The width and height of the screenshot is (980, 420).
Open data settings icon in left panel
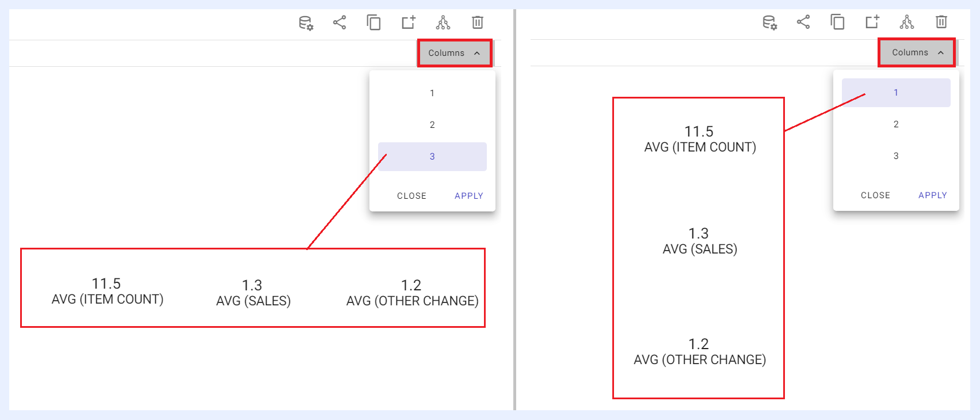[x=306, y=23]
